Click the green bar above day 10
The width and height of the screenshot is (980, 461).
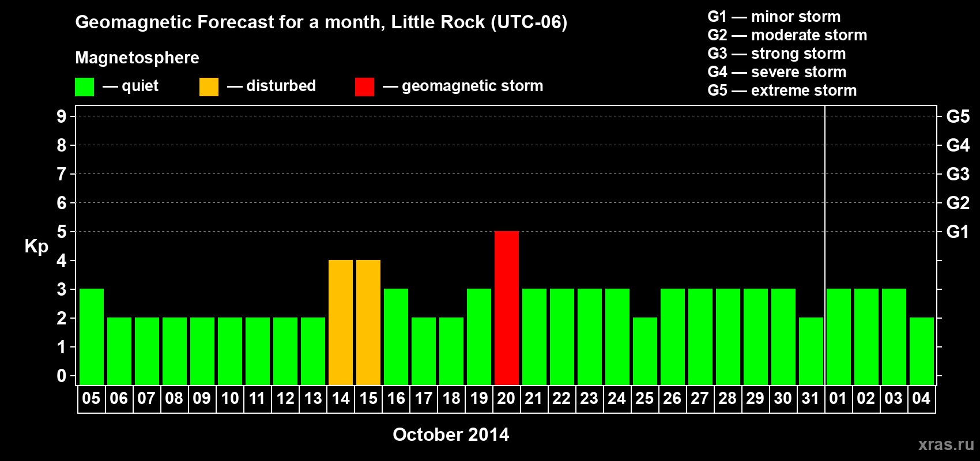(x=230, y=351)
